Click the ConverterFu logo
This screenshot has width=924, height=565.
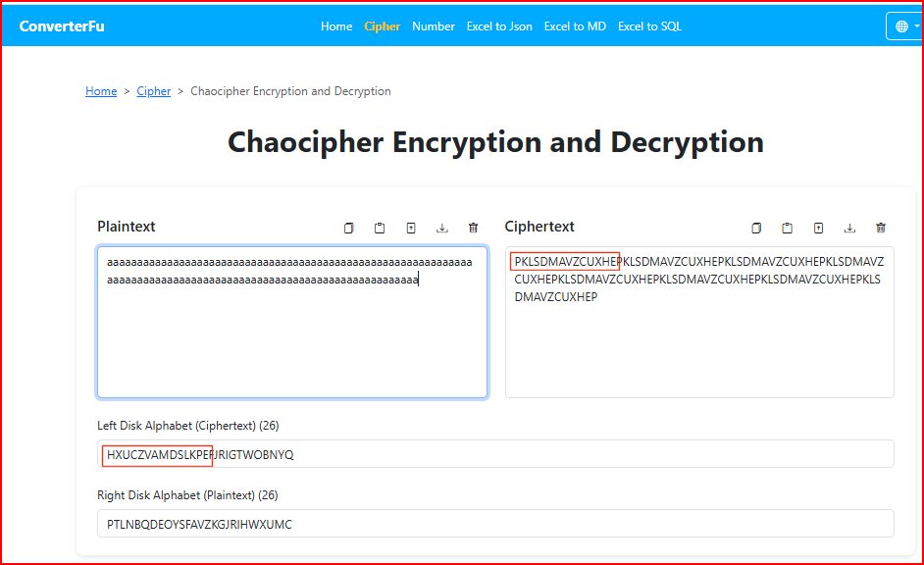coord(61,26)
